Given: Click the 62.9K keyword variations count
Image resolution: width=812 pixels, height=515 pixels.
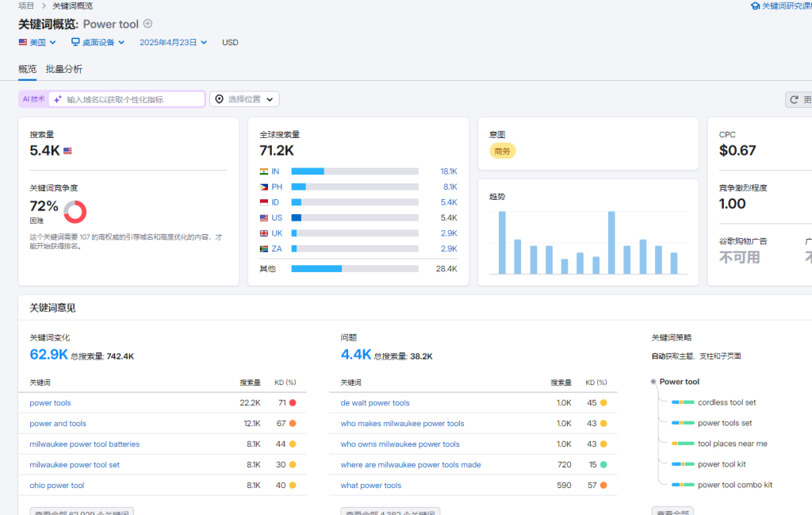Looking at the screenshot, I should pyautogui.click(x=48, y=355).
